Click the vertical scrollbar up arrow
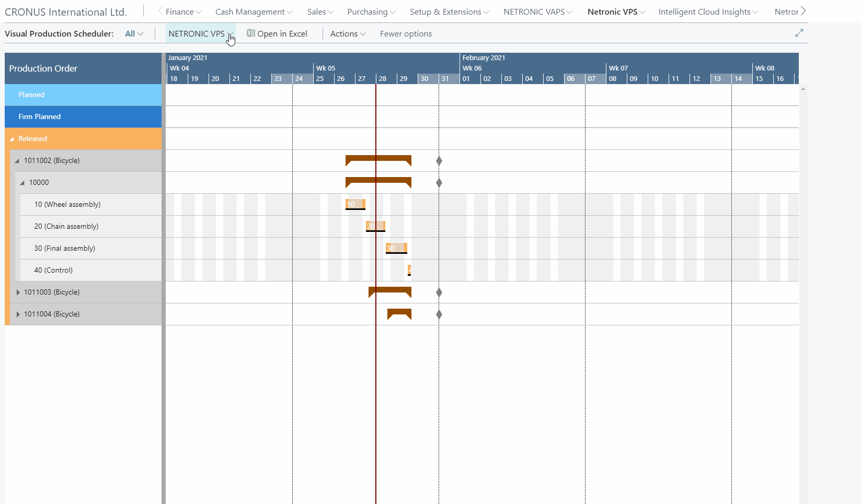Viewport: 861px width, 504px height. coord(803,89)
